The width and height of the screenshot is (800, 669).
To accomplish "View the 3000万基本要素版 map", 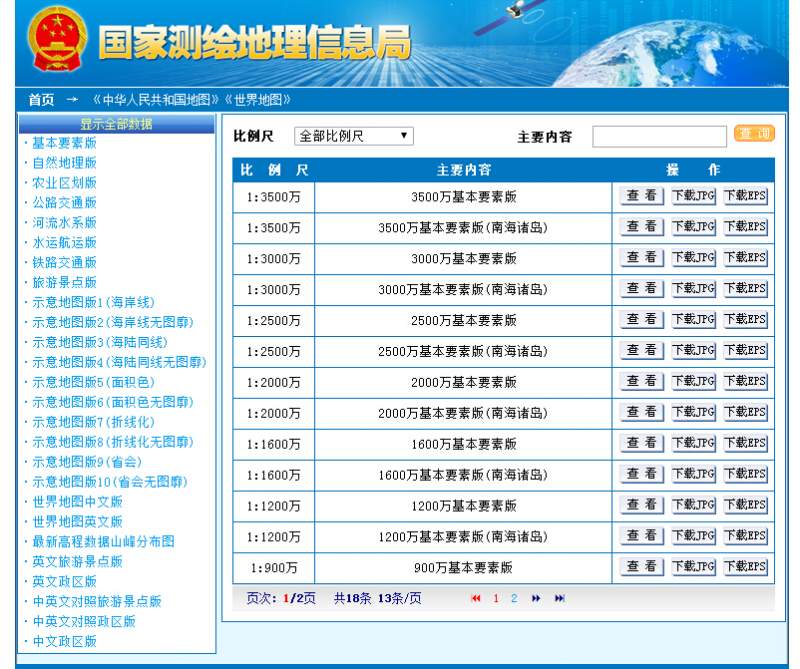I will [x=642, y=258].
